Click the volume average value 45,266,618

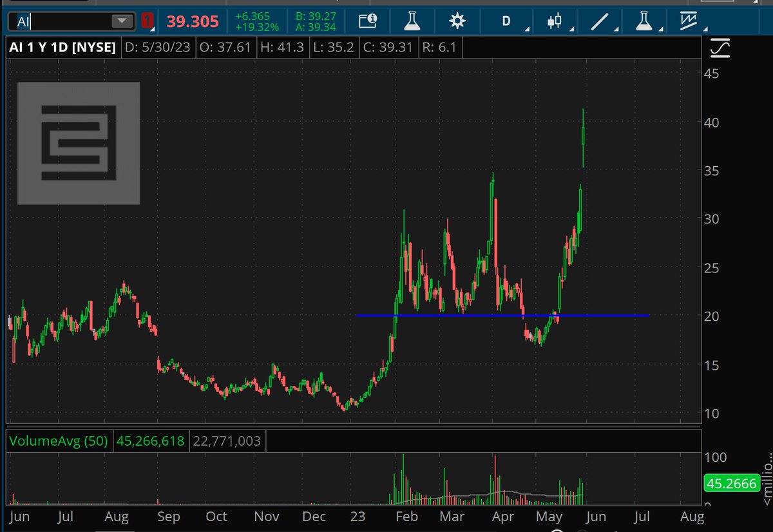pos(150,441)
